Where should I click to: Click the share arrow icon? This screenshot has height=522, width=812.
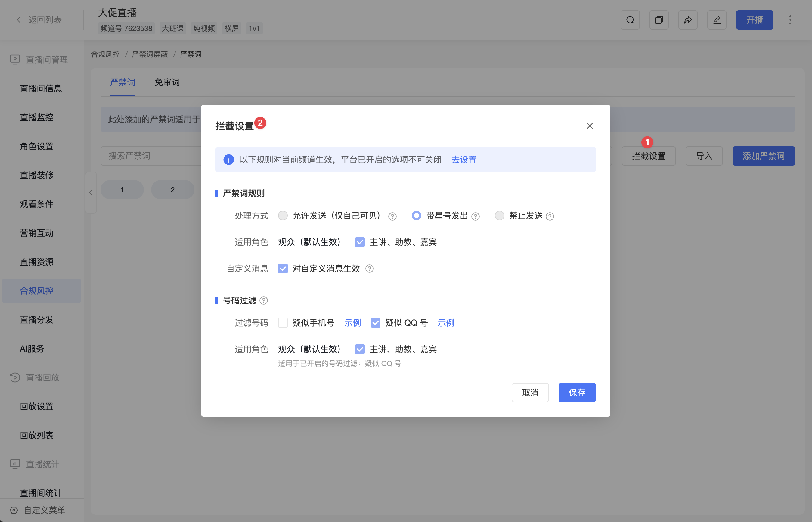pos(688,20)
